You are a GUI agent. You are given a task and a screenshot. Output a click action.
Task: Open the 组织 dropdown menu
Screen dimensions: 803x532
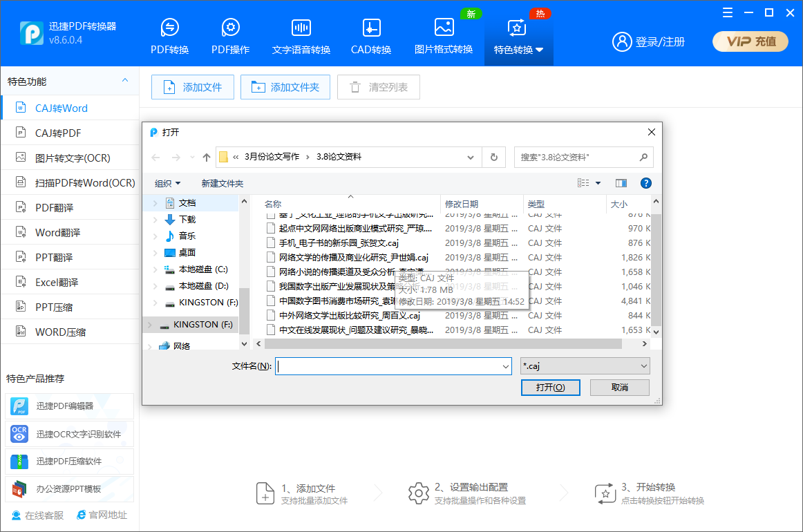(x=167, y=183)
